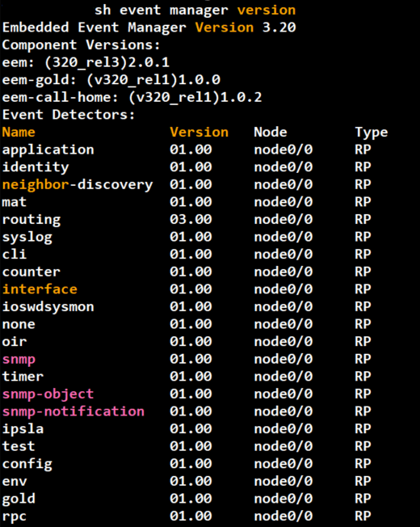
Task: Click the 'eem-call-home' component version line
Action: (x=132, y=98)
